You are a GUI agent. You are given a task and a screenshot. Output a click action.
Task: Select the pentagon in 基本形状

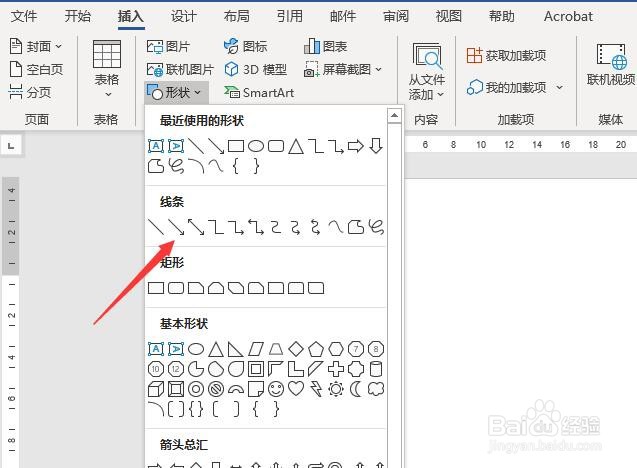click(x=316, y=349)
